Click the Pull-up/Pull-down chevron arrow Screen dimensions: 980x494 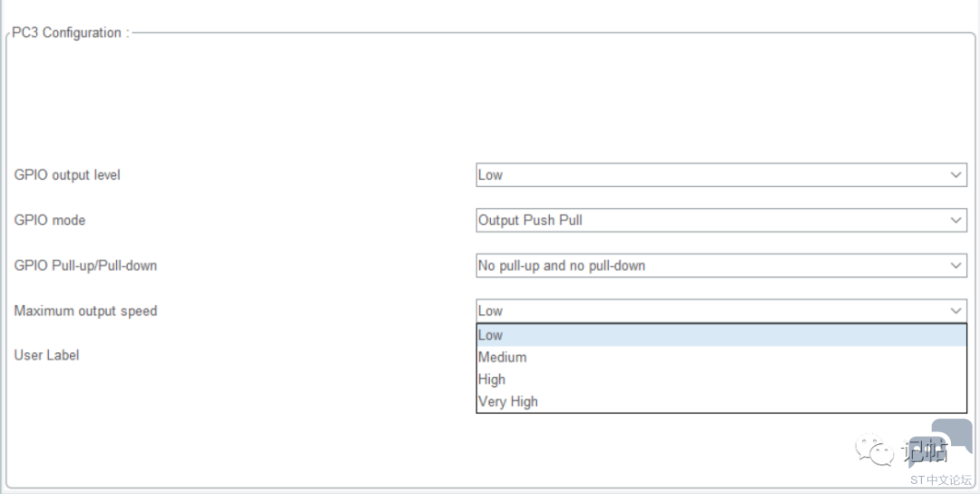(x=955, y=266)
